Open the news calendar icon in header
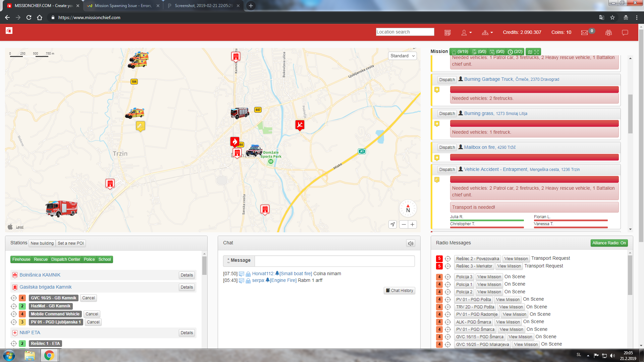Viewport: 644px width, 362px height. coord(447,33)
